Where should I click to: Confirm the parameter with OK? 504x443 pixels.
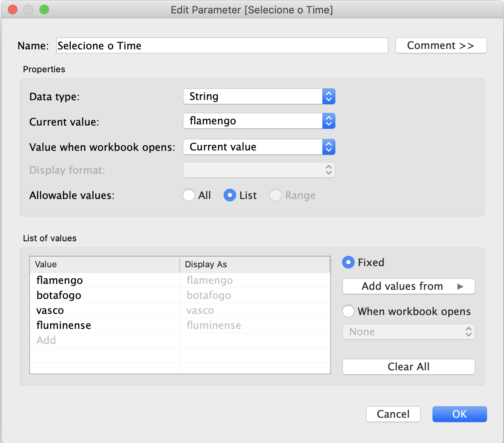459,414
